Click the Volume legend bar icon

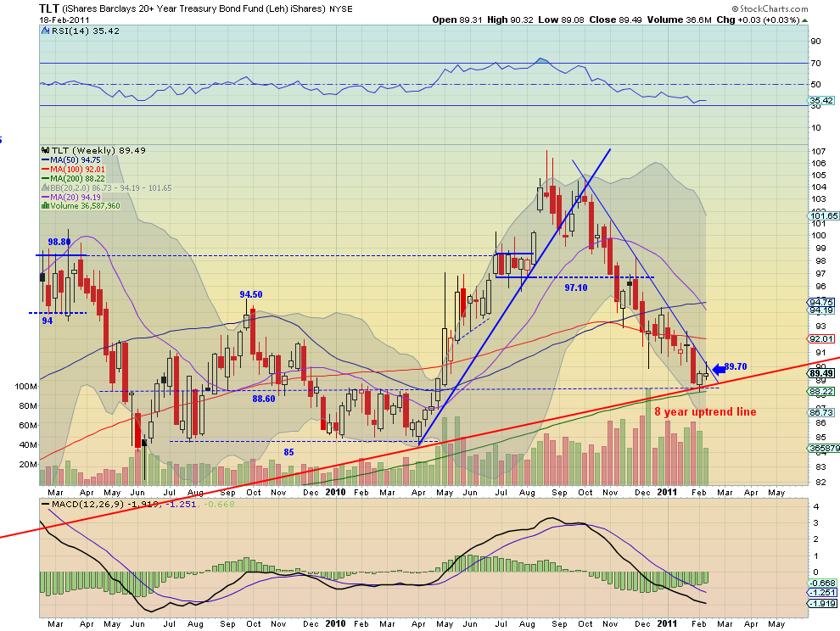(46, 206)
